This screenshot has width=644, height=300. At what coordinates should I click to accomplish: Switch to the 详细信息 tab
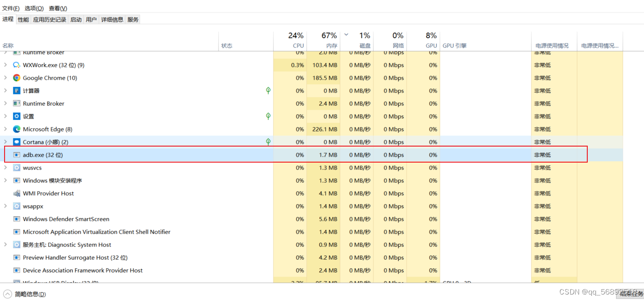112,19
